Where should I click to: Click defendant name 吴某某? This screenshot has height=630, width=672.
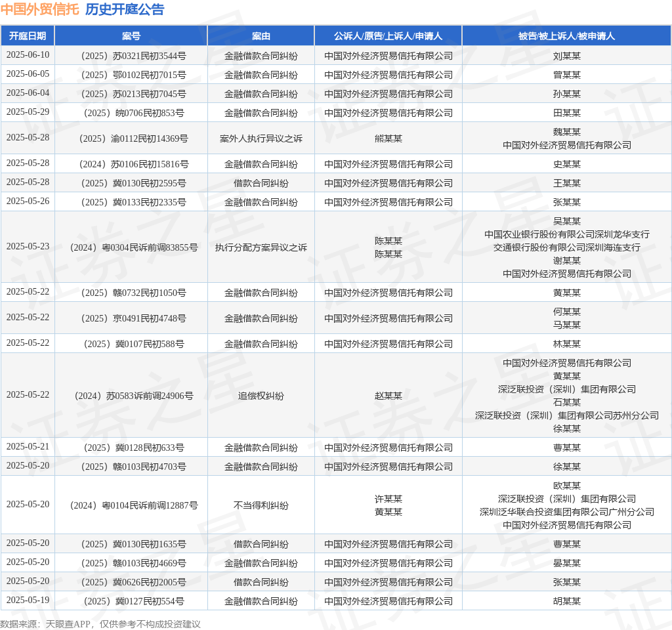566,221
